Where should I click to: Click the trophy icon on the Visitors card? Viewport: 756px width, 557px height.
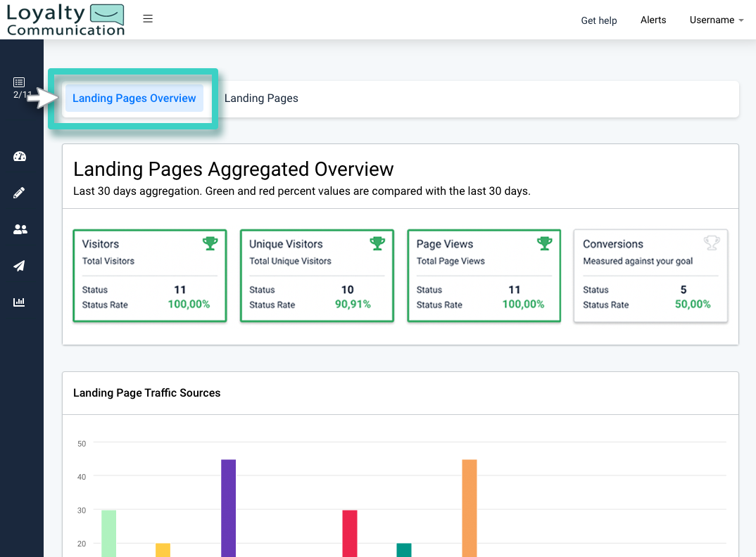pos(210,242)
